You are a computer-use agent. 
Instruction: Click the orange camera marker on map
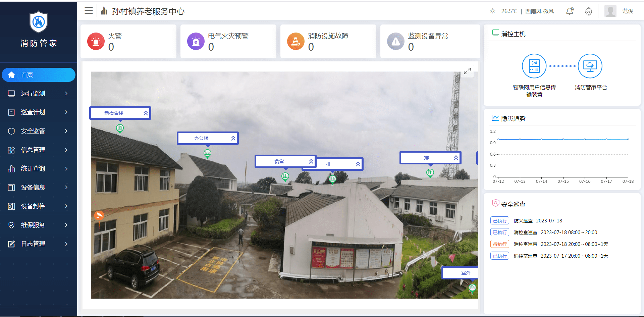99,215
